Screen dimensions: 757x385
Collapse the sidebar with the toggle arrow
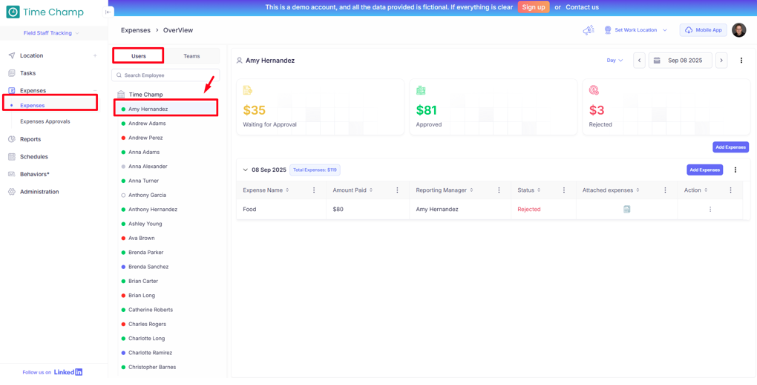pos(107,12)
